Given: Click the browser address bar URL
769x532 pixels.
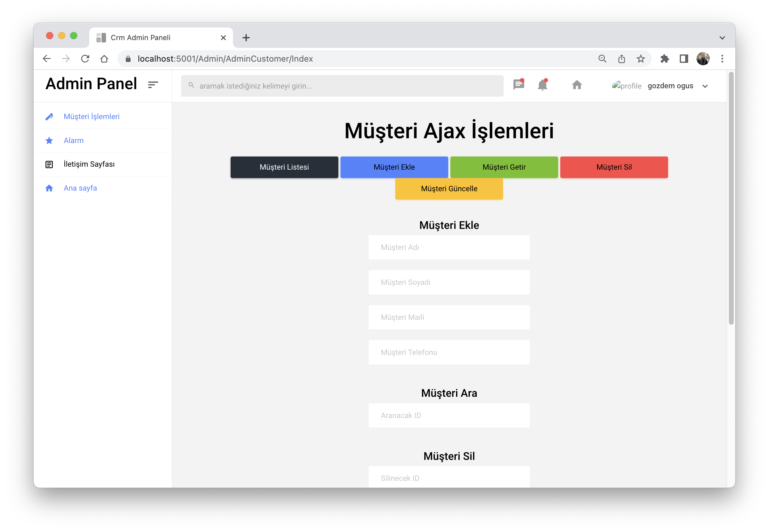Looking at the screenshot, I should click(x=225, y=59).
